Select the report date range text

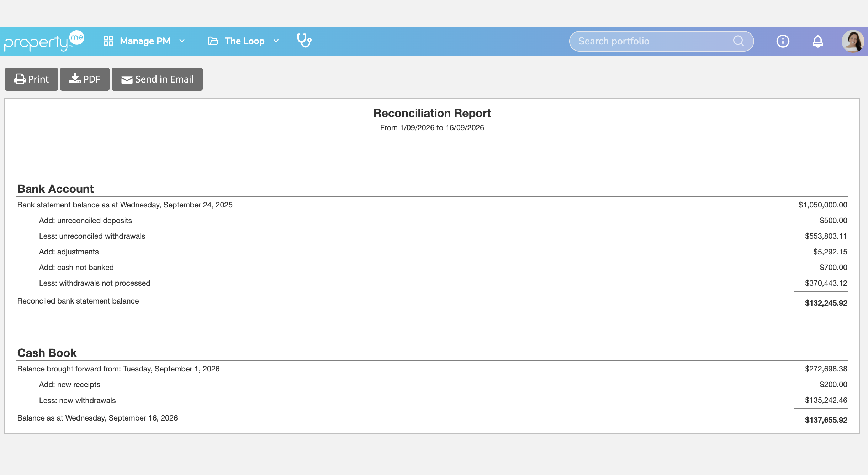coord(432,128)
